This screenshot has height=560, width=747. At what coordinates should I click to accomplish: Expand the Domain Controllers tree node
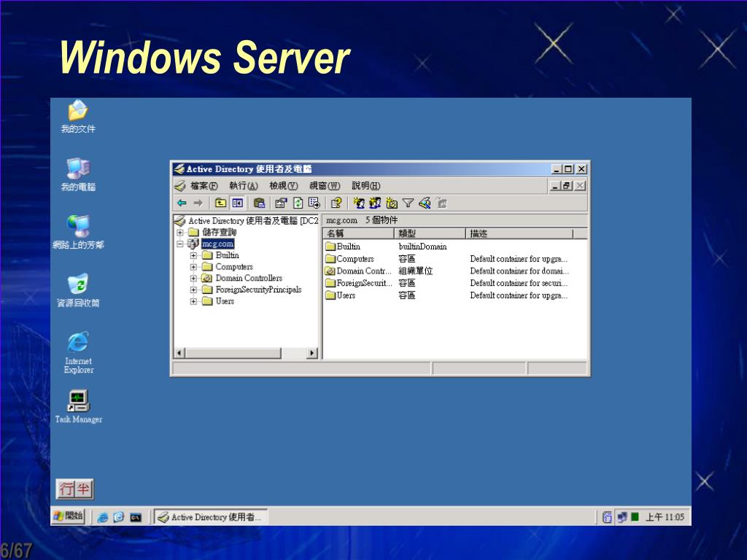[x=193, y=278]
